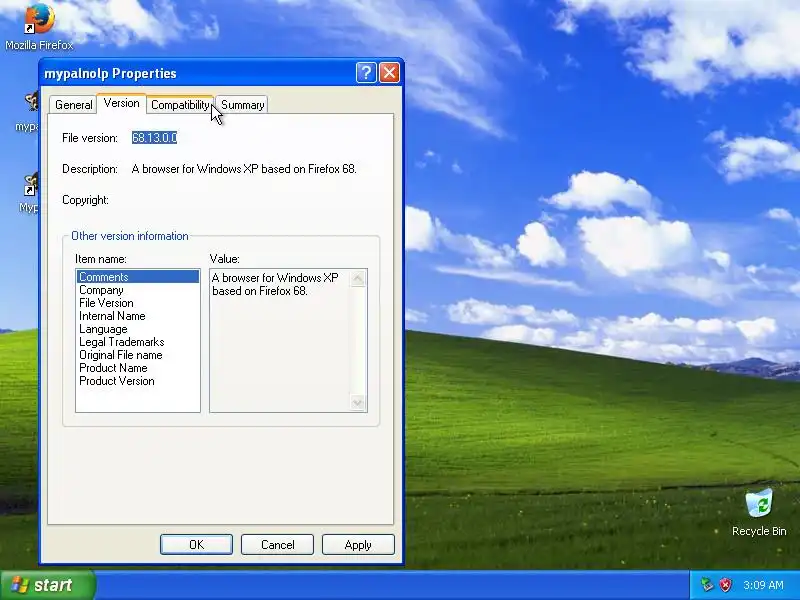Click the value box scroll up arrow

click(358, 278)
